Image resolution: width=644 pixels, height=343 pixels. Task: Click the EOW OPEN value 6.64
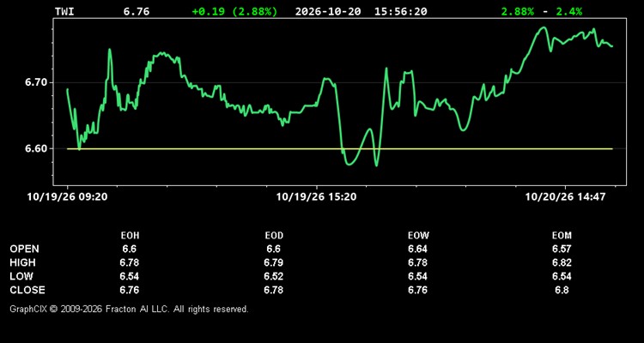pyautogui.click(x=417, y=249)
